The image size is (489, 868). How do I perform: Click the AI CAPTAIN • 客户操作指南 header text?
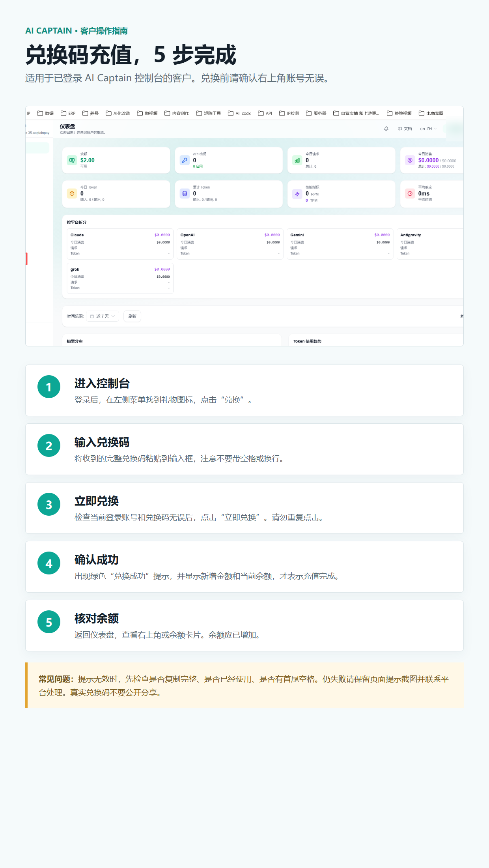click(77, 31)
